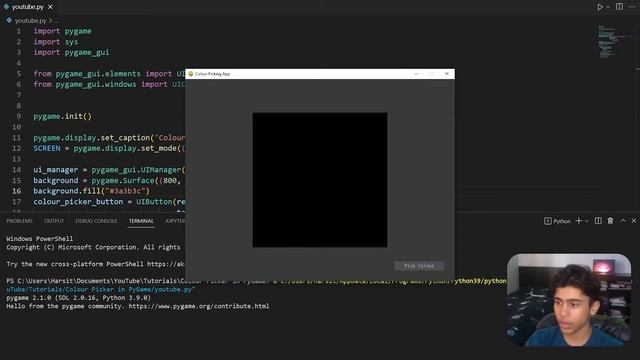640x360 pixels.
Task: Open the terminal launch profile dropdown
Action: pyautogui.click(x=587, y=221)
